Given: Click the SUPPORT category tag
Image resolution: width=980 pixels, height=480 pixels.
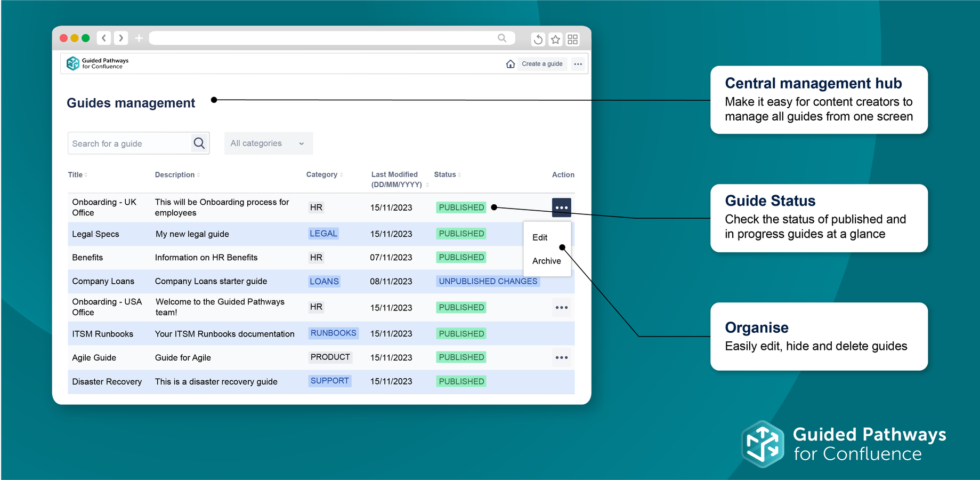Looking at the screenshot, I should [x=329, y=381].
